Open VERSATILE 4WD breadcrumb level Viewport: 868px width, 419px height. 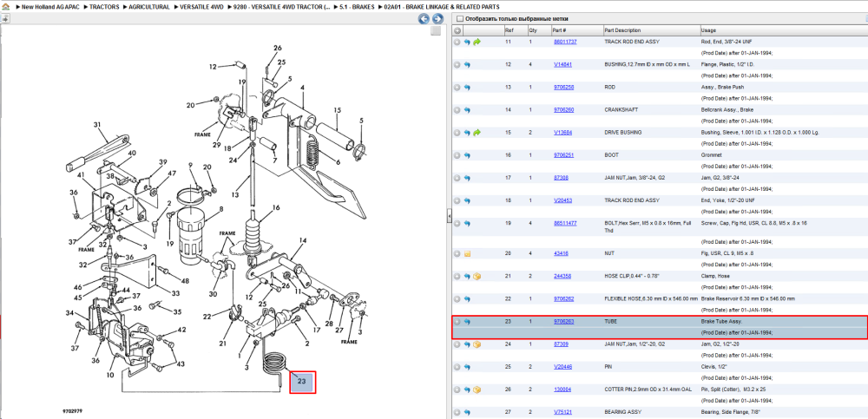click(201, 7)
